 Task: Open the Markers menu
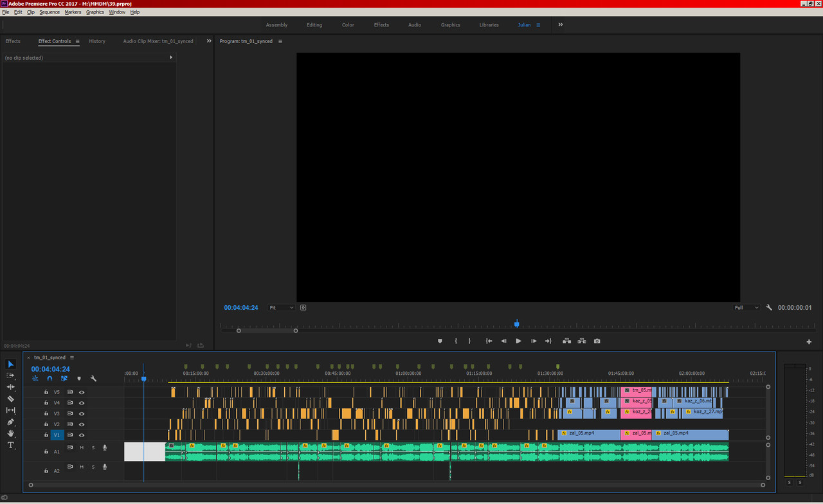tap(73, 12)
